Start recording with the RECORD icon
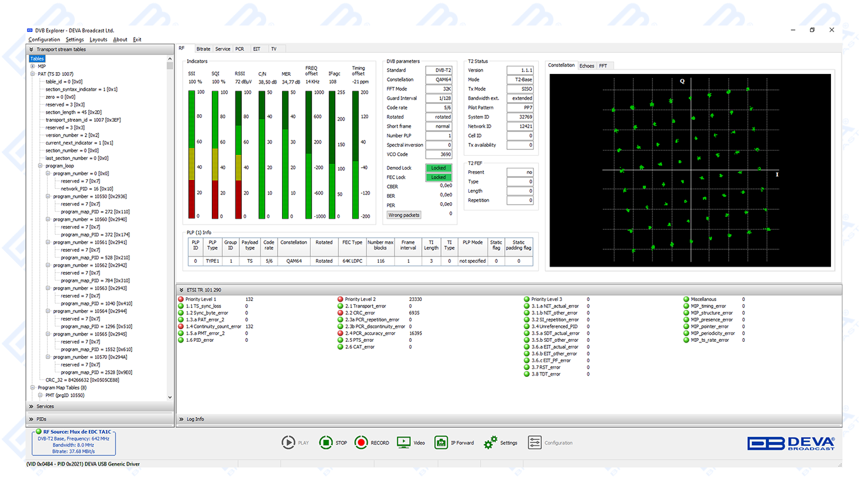 coord(362,443)
